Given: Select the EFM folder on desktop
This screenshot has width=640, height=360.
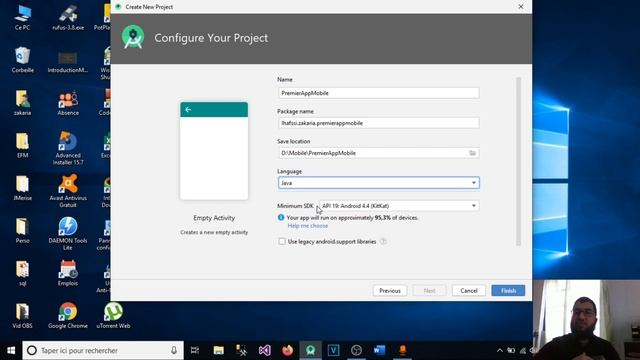Looking at the screenshot, I should pos(22,145).
